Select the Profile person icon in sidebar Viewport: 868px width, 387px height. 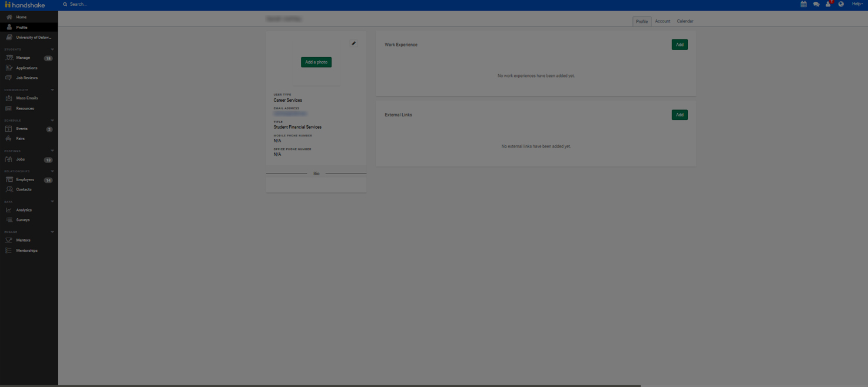click(x=9, y=27)
